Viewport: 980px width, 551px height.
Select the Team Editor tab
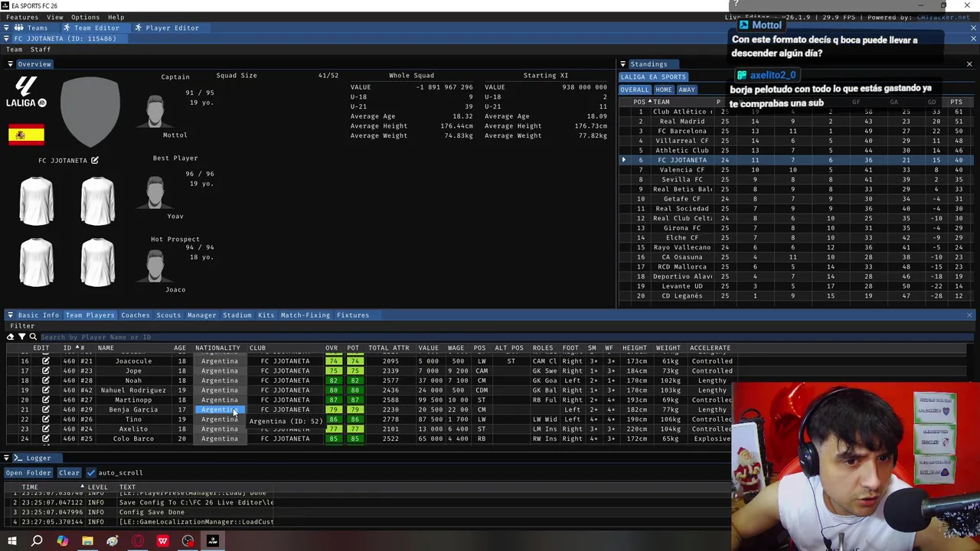91,28
